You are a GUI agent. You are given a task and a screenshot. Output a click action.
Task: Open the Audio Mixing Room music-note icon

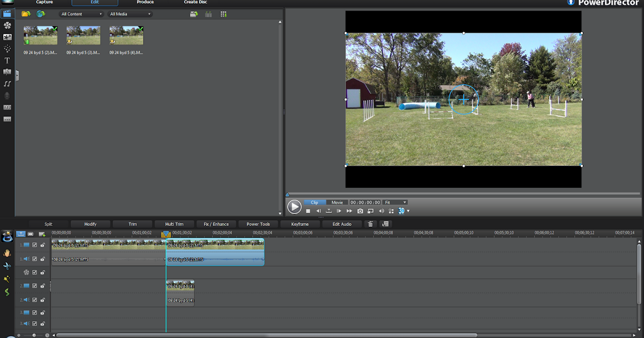tap(7, 84)
